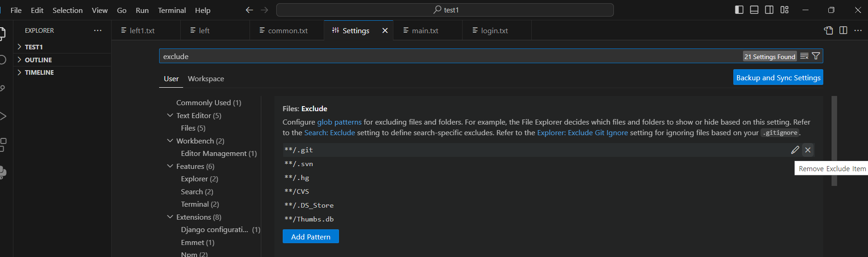The height and width of the screenshot is (257, 868).
Task: Toggle the bottom panel layout icon
Action: (x=754, y=10)
